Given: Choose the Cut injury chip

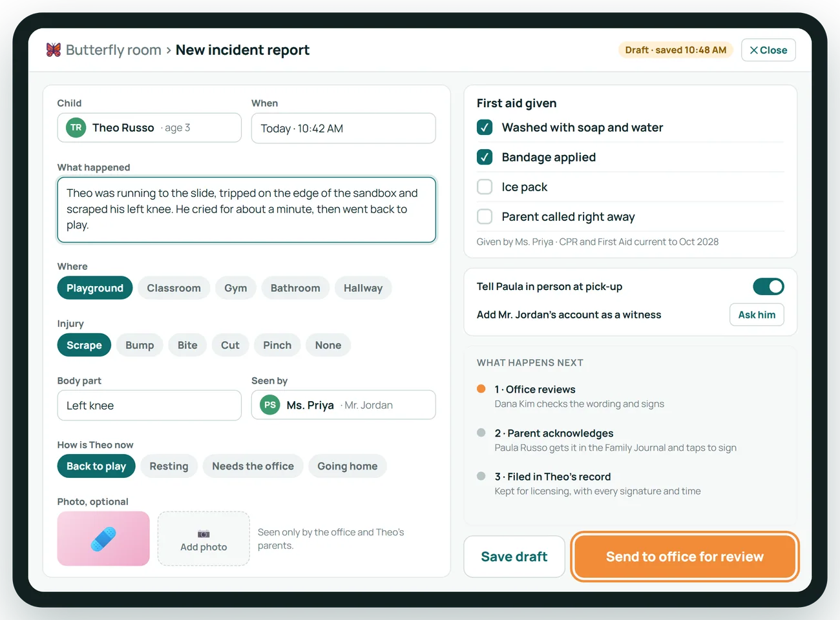Looking at the screenshot, I should coord(230,345).
